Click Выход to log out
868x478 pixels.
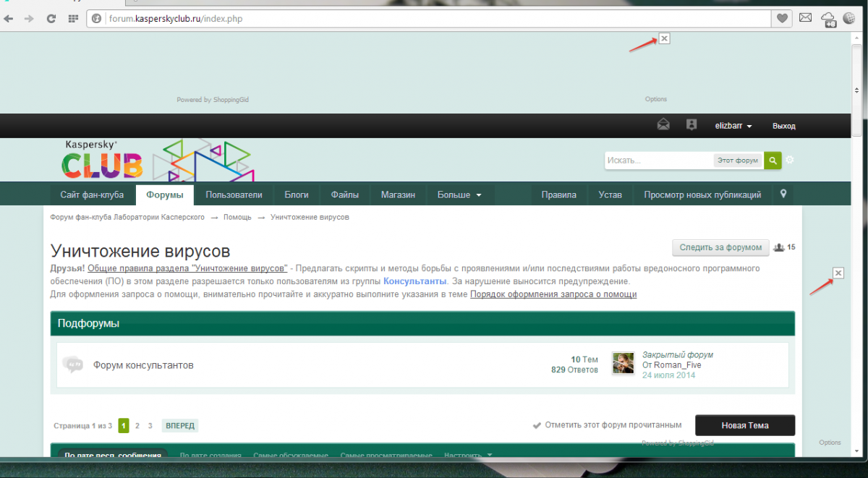[x=783, y=126]
